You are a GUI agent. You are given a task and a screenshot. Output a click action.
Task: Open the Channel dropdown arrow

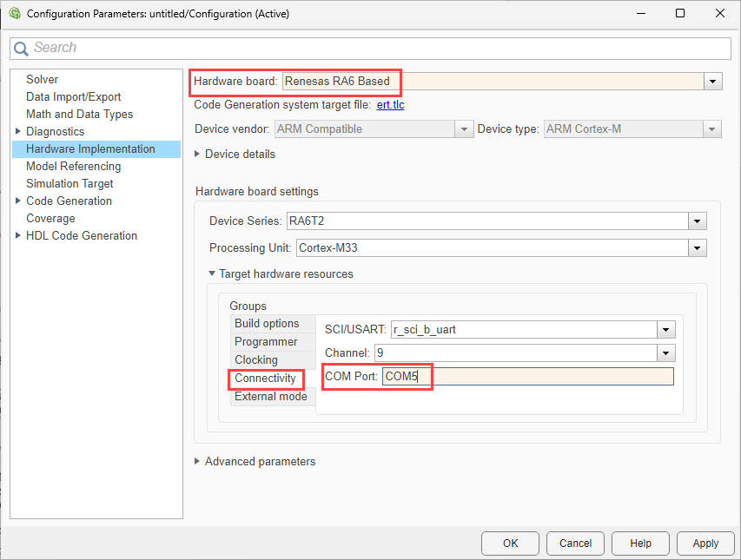[665, 353]
